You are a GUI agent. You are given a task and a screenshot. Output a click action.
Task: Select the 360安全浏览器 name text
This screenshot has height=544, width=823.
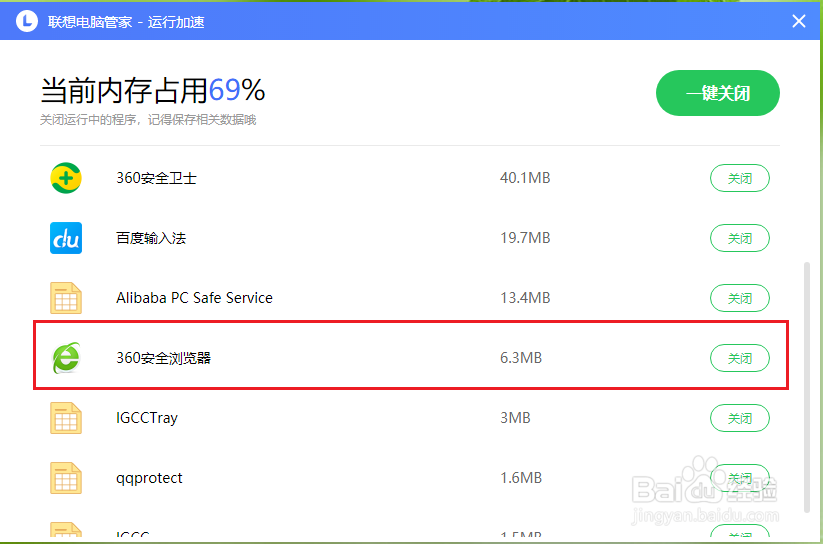point(163,358)
